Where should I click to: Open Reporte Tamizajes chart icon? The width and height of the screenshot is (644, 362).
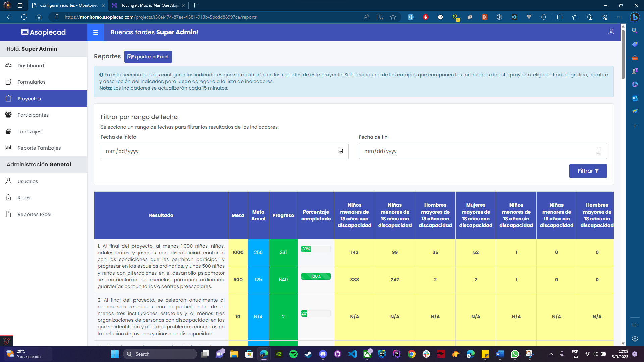click(9, 148)
